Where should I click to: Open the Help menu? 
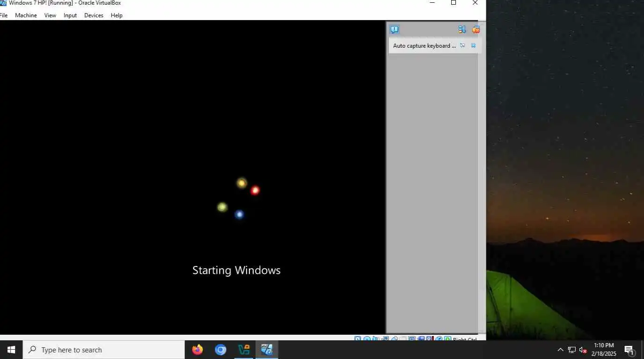pyautogui.click(x=117, y=15)
